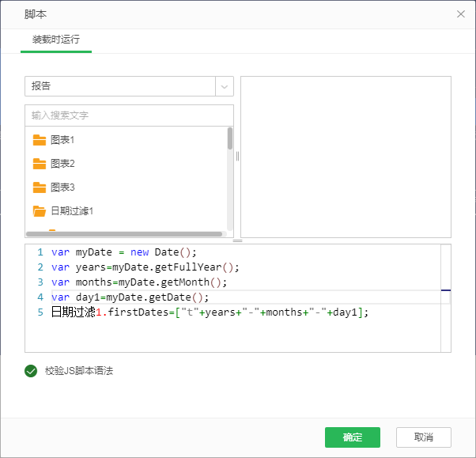Select the 日期过滤1 tree row

tap(126, 211)
